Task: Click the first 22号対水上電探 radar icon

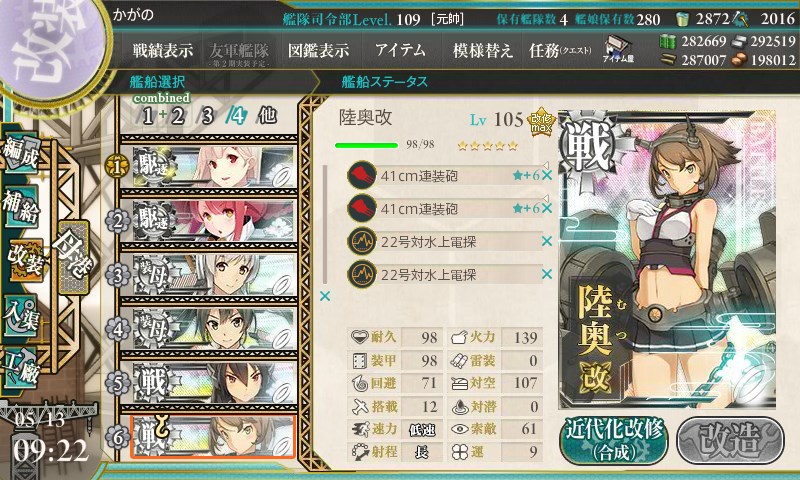Action: tap(362, 241)
